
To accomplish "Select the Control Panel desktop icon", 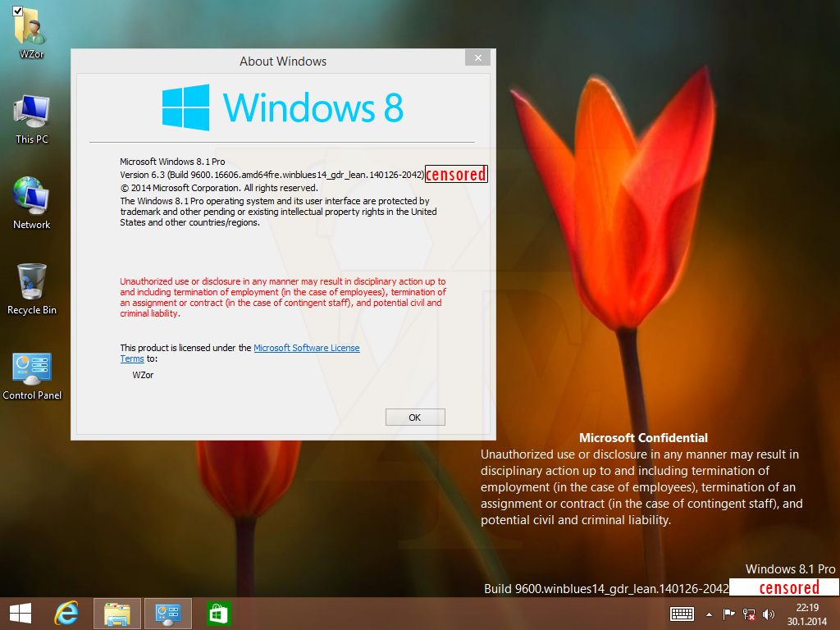I will 32,376.
